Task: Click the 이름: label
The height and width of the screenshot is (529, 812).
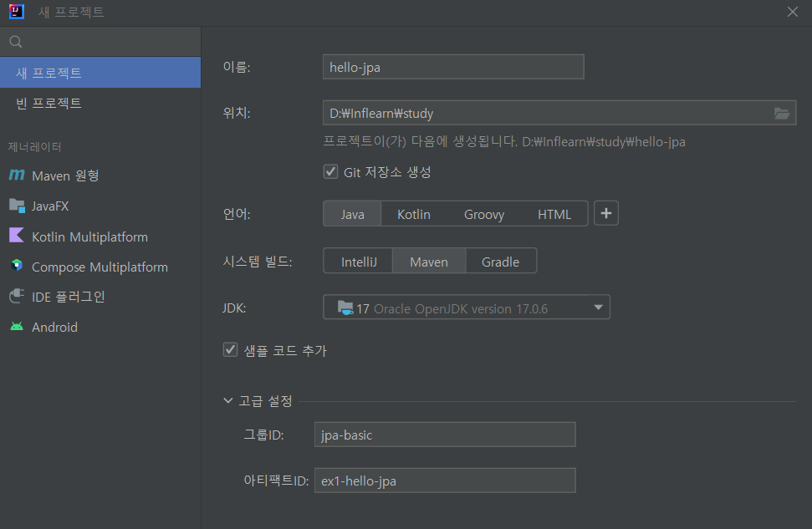Action: point(237,67)
